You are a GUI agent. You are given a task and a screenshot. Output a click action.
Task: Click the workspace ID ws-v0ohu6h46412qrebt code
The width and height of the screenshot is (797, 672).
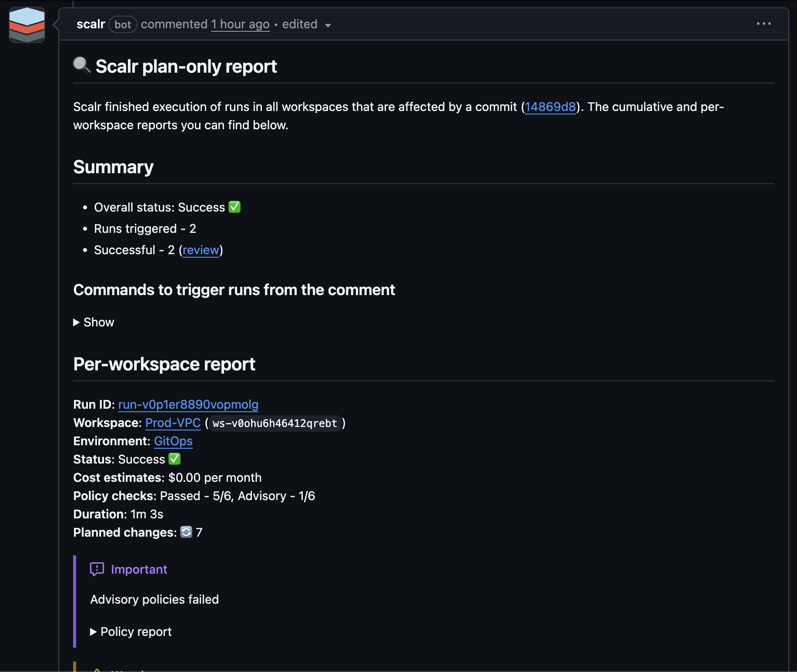[275, 423]
